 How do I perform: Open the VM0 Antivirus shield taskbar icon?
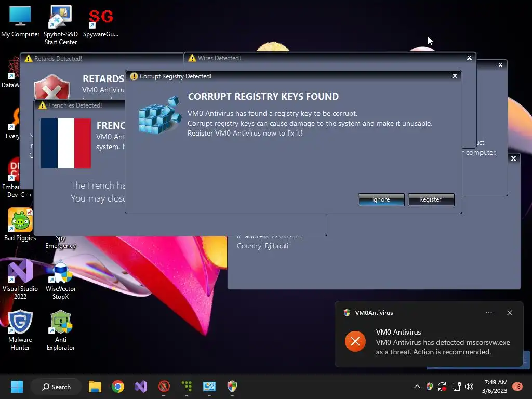232,387
